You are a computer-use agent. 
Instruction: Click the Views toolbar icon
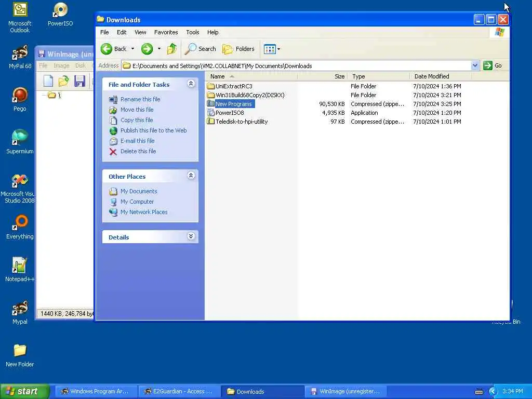coord(270,49)
